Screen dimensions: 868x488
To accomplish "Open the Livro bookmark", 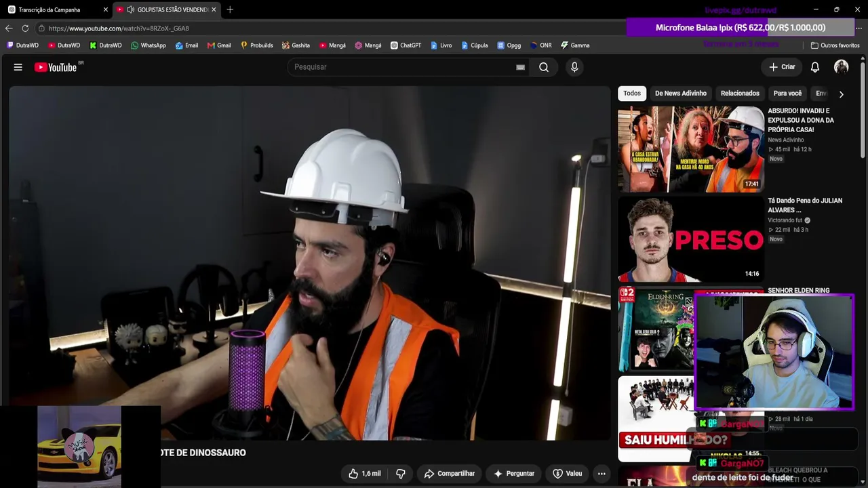I will (441, 45).
